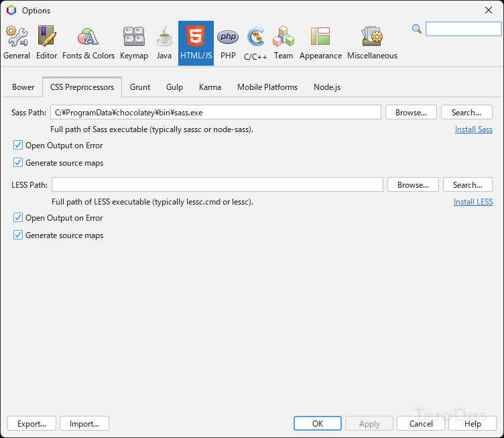The height and width of the screenshot is (438, 504).
Task: Open the Editor options category
Action: click(x=47, y=43)
